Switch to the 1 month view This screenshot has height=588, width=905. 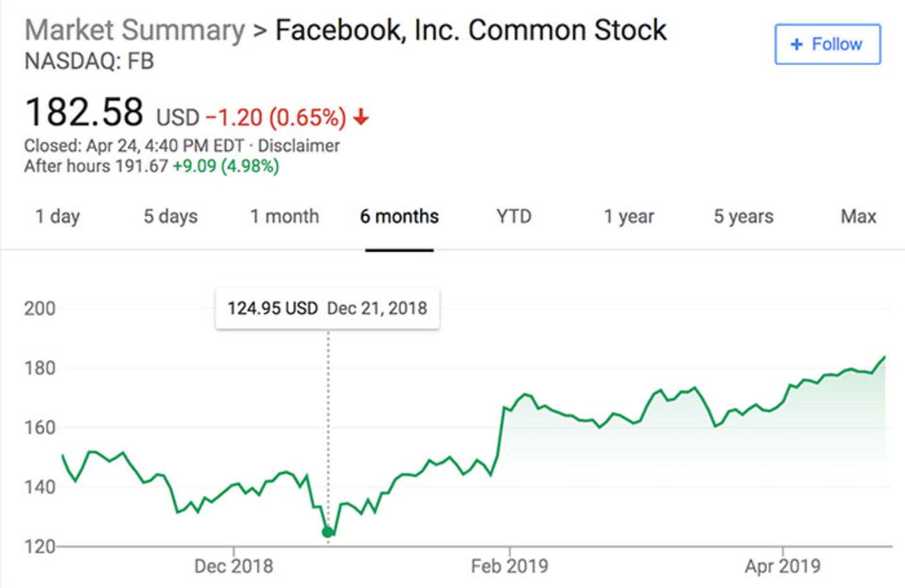tap(284, 217)
